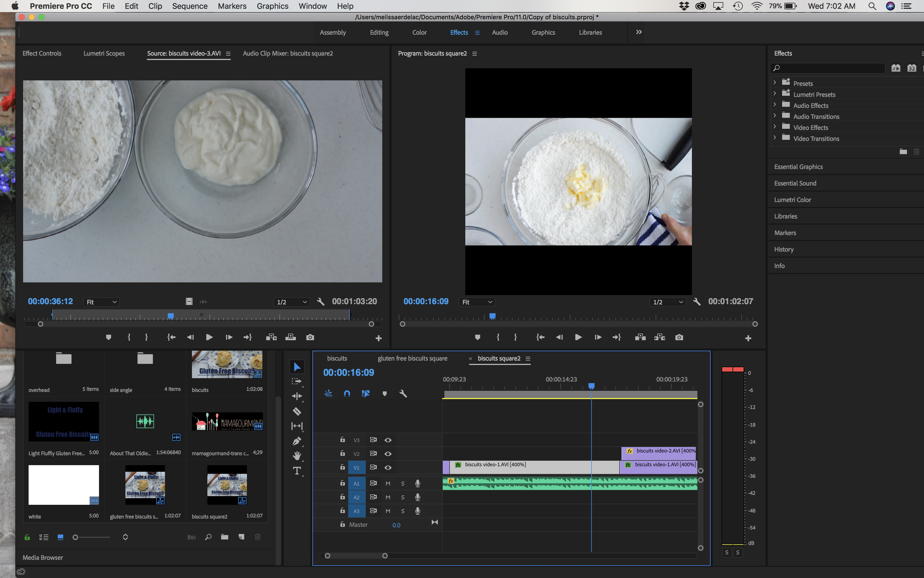Open the Sequence menu
924x578 pixels.
[190, 6]
